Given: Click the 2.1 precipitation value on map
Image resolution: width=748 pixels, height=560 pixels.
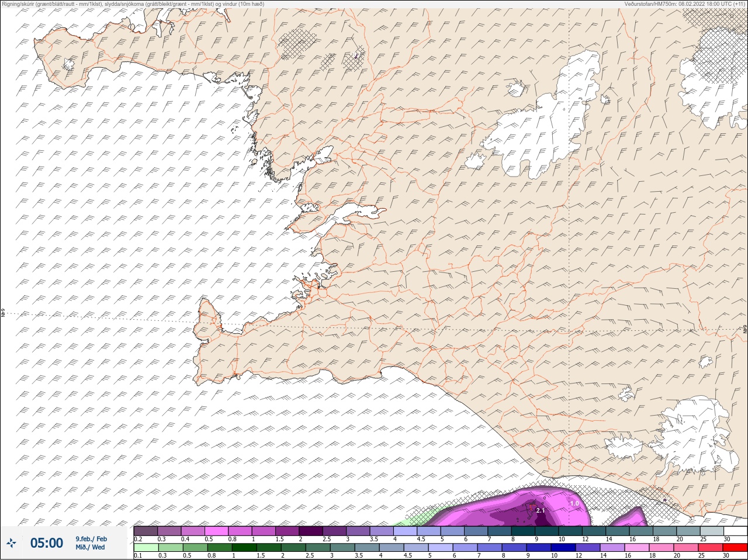Looking at the screenshot, I should (541, 510).
